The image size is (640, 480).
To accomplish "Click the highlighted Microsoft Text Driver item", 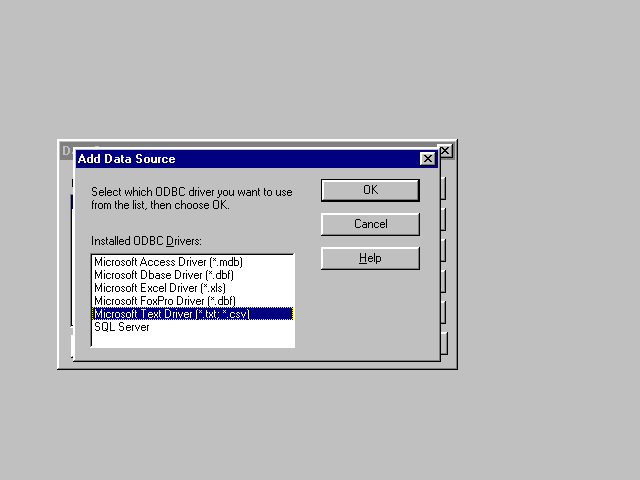I will pyautogui.click(x=172, y=314).
